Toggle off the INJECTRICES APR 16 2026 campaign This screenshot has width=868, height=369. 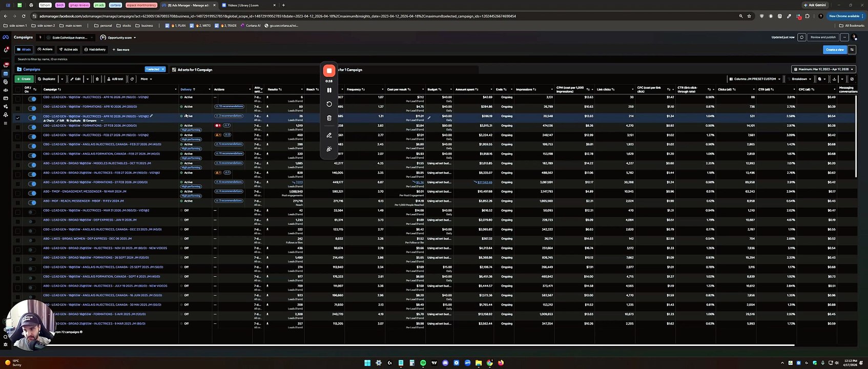32,98
